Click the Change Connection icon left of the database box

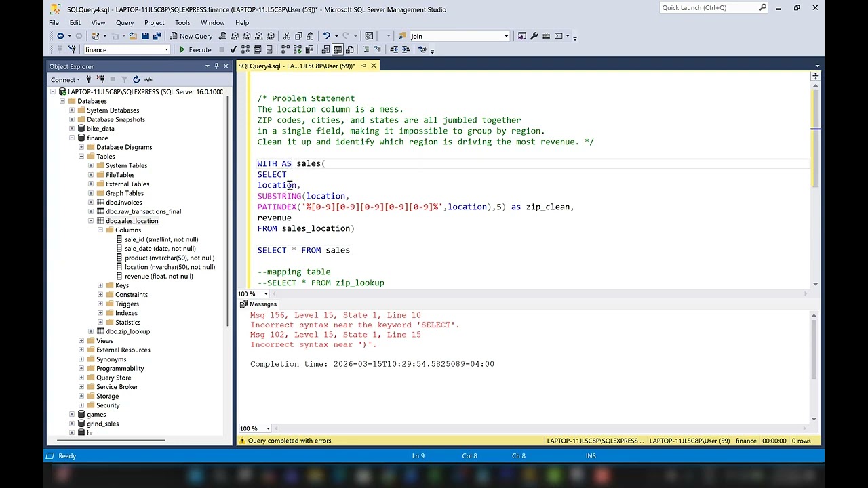click(72, 49)
